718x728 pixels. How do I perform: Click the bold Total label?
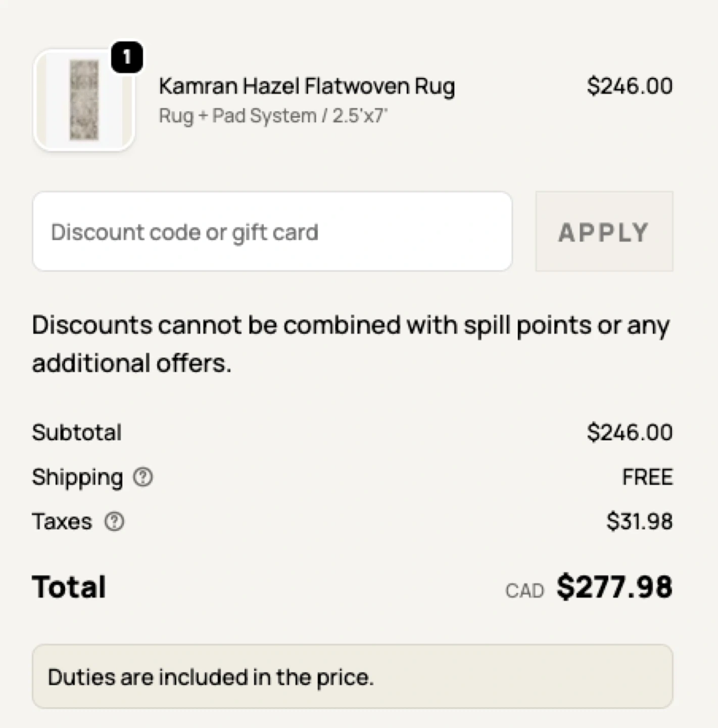pyautogui.click(x=69, y=587)
